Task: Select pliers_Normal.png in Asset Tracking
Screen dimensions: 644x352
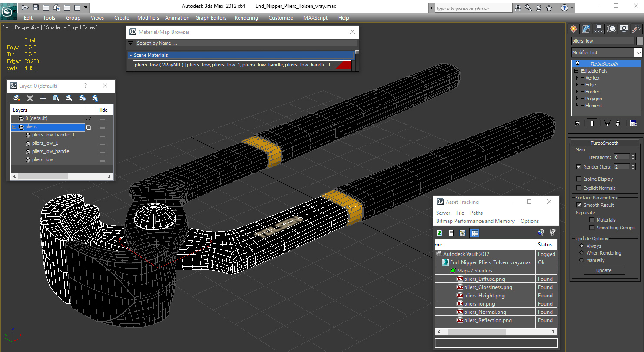Action: (x=485, y=312)
